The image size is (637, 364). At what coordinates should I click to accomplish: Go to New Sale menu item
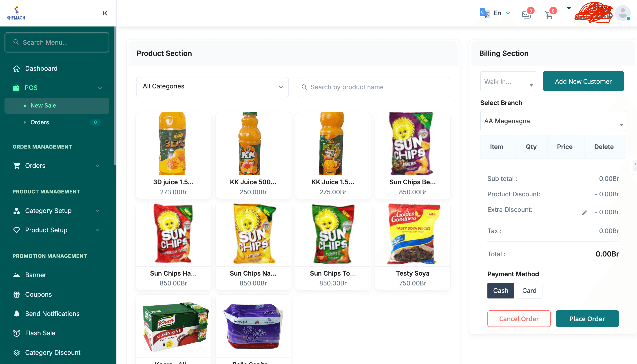point(43,105)
